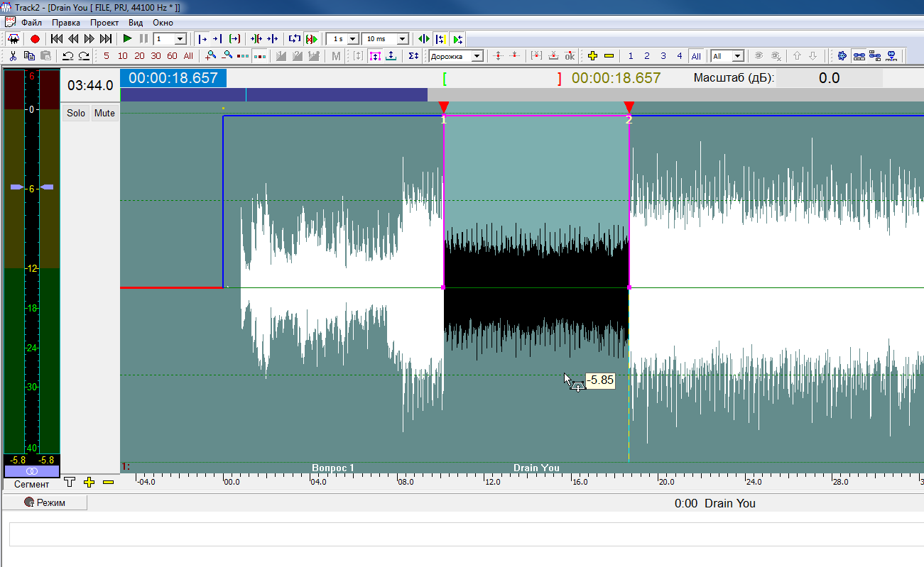Redo the last undone edit
Image resolution: width=924 pixels, height=567 pixels.
pyautogui.click(x=85, y=56)
